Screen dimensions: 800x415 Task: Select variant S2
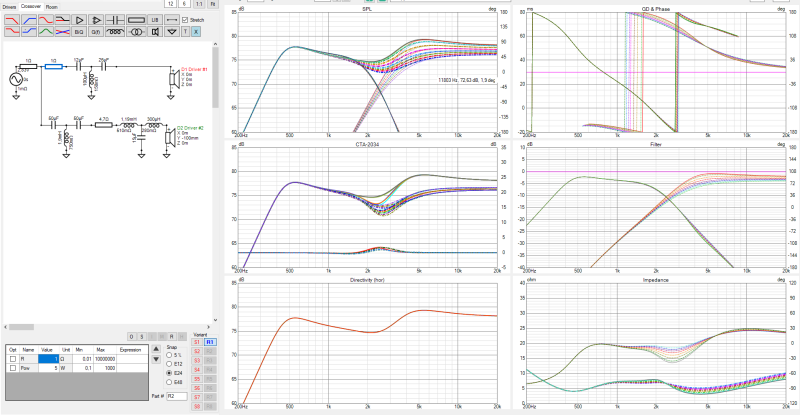coord(197,351)
